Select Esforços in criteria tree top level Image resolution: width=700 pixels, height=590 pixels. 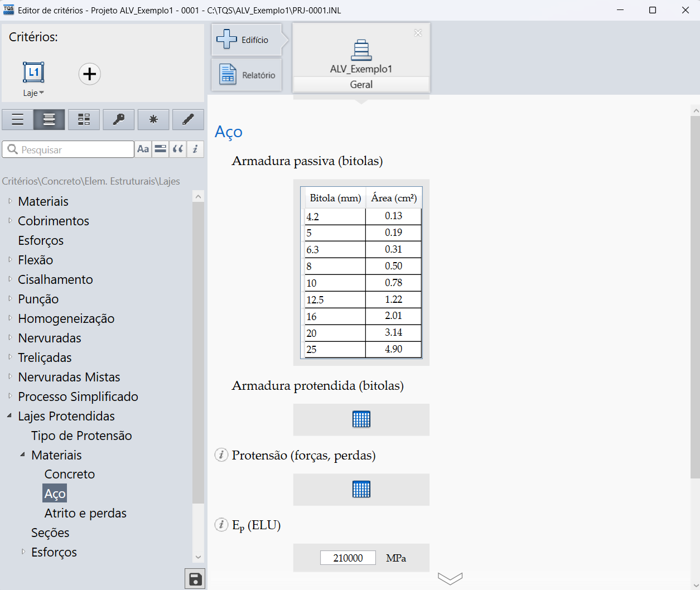coord(41,240)
